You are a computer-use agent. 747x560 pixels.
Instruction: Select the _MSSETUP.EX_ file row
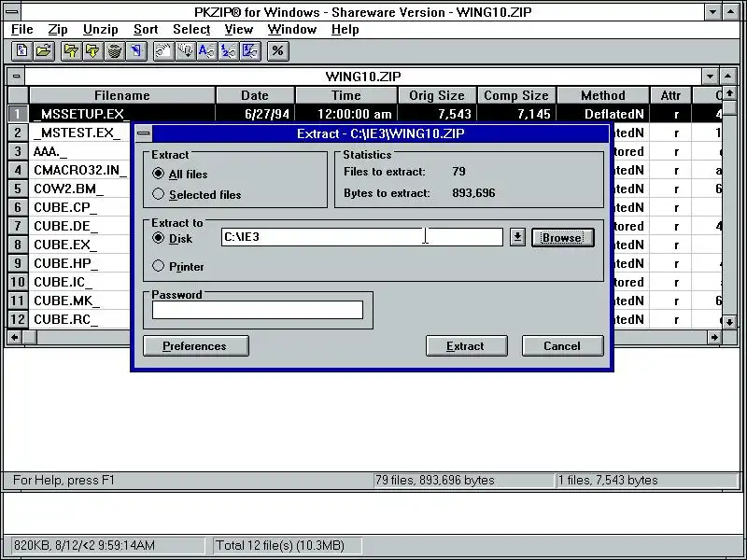click(365, 114)
